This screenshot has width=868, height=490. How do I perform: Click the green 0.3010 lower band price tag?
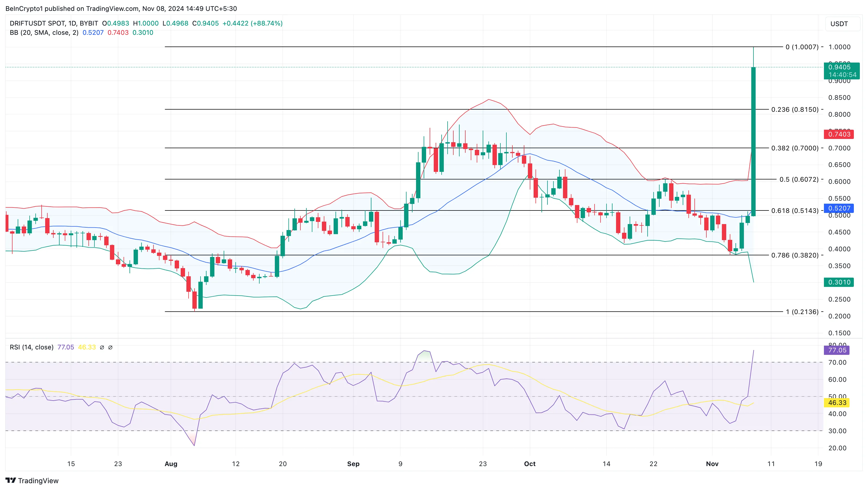click(x=839, y=282)
